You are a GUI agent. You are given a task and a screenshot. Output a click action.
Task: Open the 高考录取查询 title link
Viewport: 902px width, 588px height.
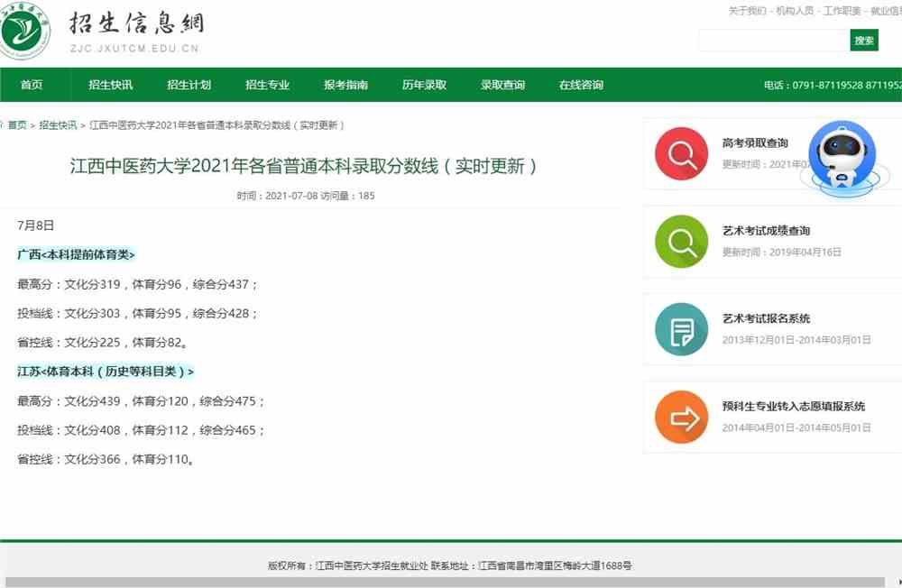tap(755, 143)
